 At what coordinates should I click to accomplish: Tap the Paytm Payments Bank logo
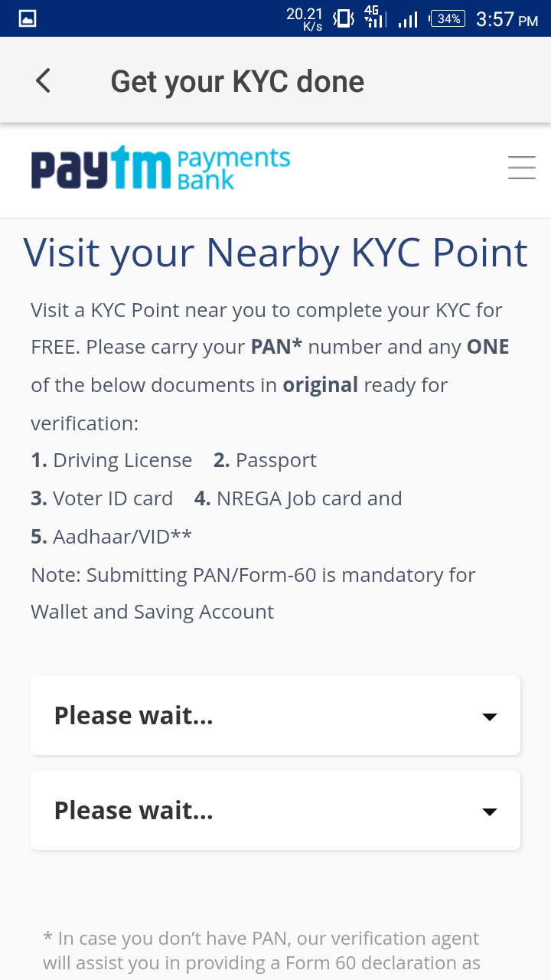click(x=161, y=167)
